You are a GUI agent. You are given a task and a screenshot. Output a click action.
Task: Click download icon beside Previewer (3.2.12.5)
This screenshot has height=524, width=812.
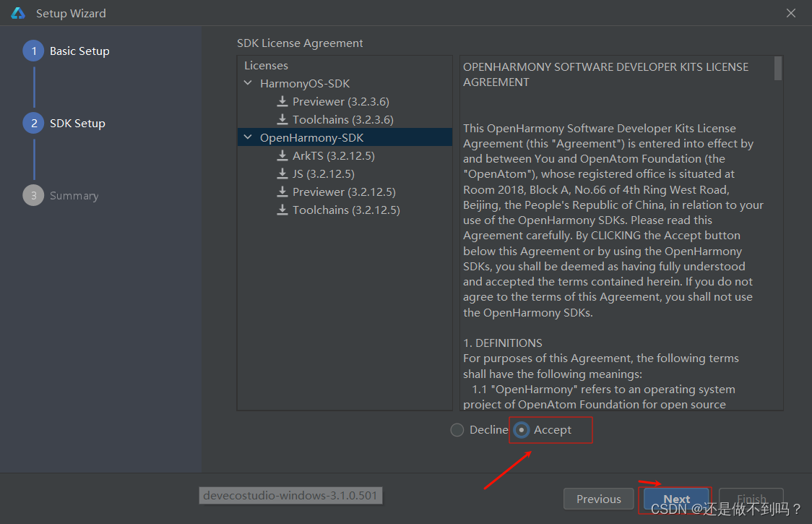click(282, 192)
